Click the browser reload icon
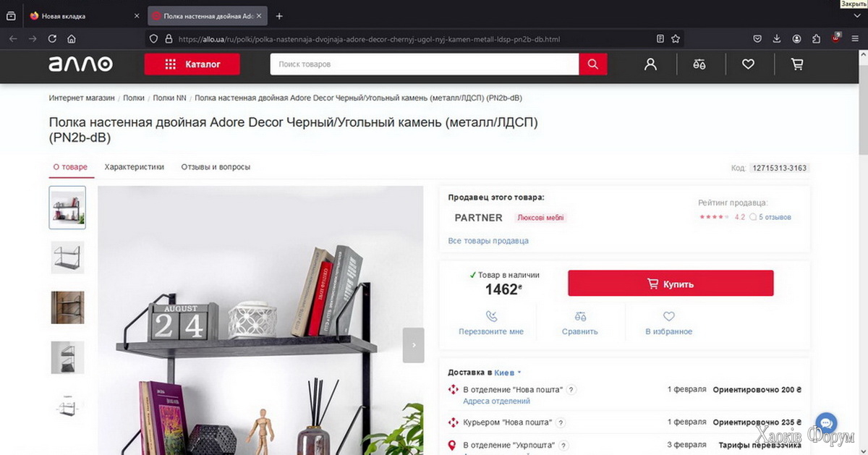 point(51,39)
